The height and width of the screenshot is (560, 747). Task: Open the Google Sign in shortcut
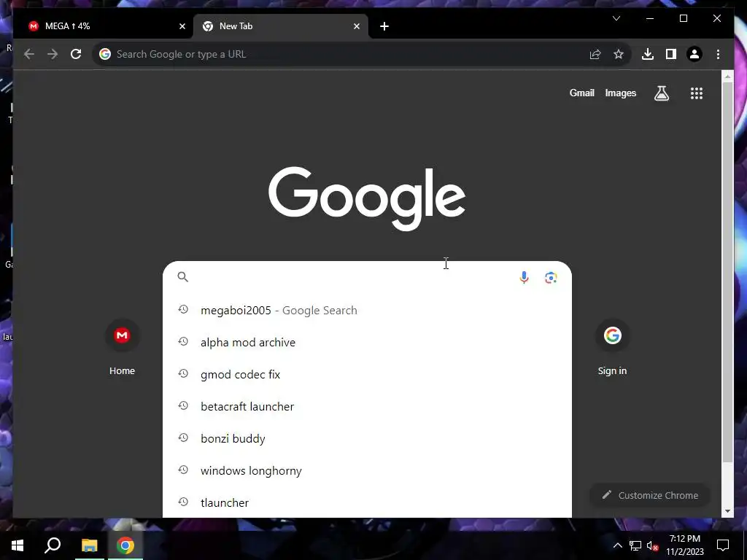[x=612, y=346]
